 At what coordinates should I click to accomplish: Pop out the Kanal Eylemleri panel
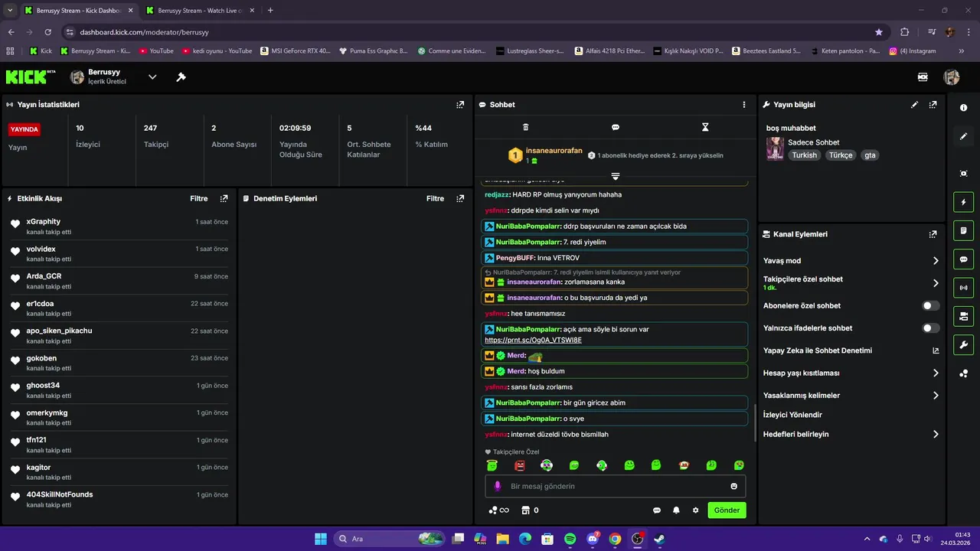tap(933, 234)
